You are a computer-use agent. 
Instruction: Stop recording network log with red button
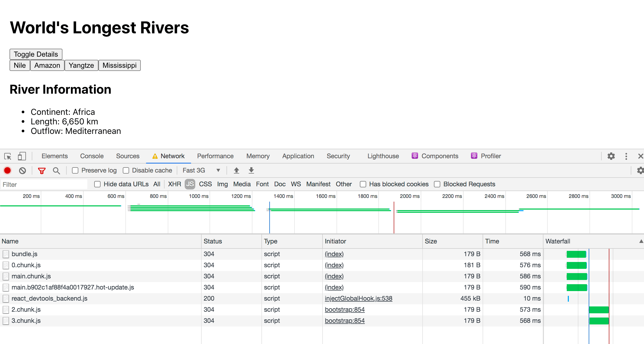[x=7, y=170]
